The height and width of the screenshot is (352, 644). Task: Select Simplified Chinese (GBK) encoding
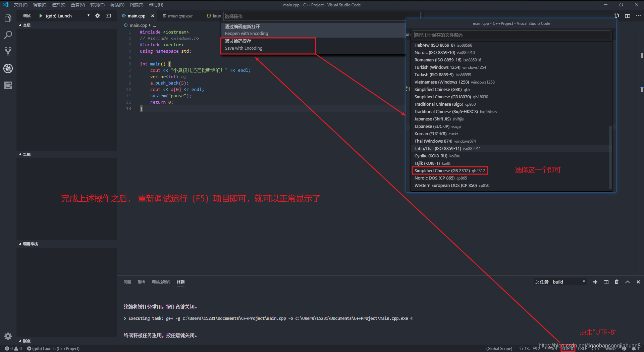pyautogui.click(x=510, y=90)
